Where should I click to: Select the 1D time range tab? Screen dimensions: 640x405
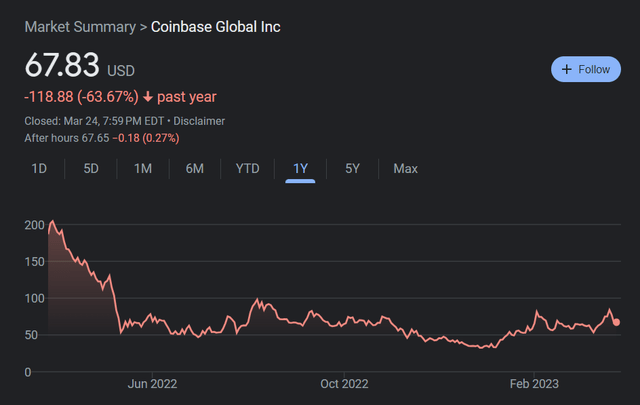tap(39, 169)
